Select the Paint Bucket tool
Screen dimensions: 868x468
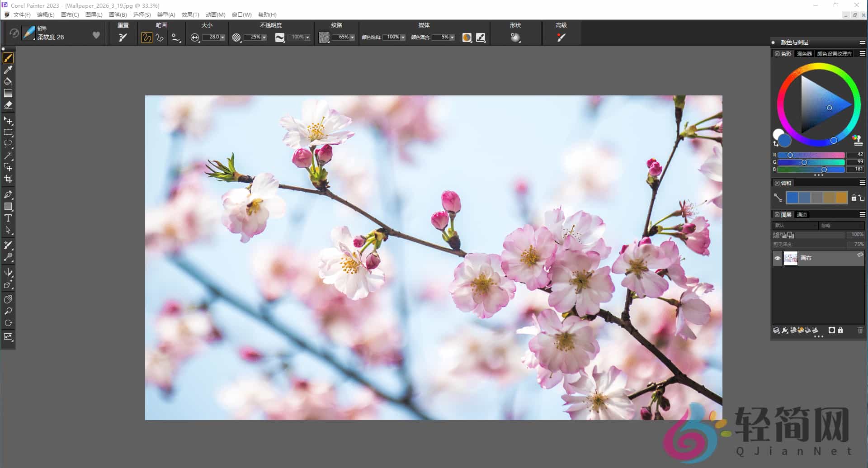8,82
